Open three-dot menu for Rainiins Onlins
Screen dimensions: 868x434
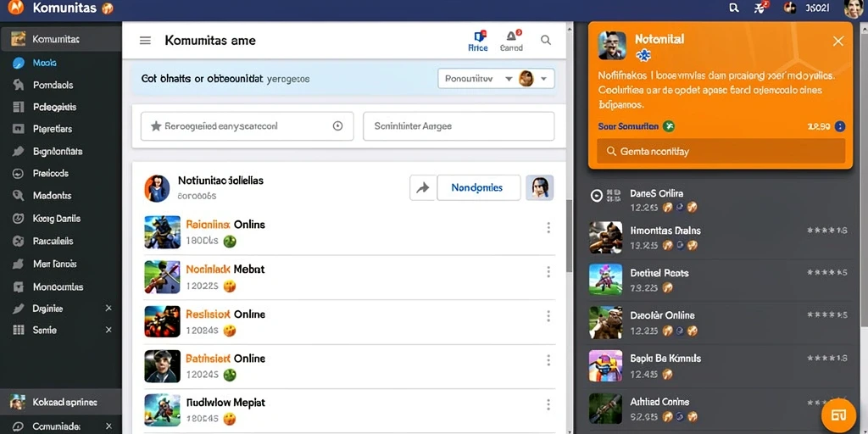[548, 227]
